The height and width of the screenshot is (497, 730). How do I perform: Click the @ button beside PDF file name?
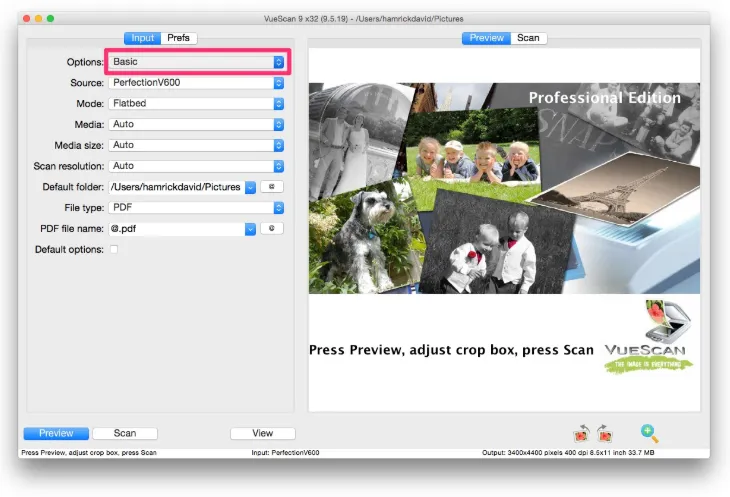(x=272, y=228)
